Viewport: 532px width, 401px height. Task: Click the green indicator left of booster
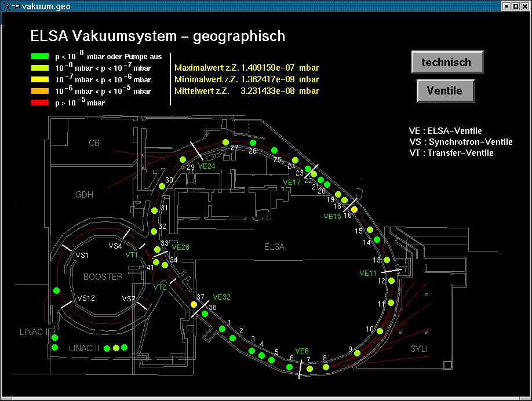point(56,290)
